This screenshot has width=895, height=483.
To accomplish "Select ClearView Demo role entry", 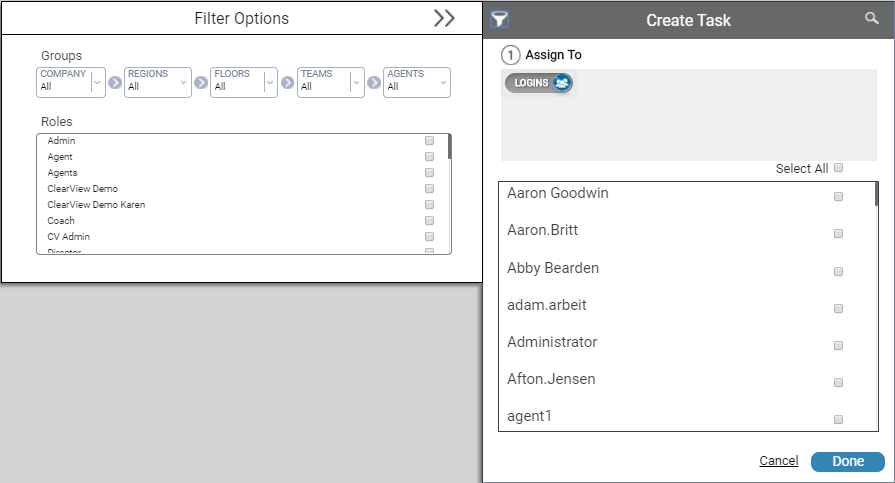I will [82, 189].
